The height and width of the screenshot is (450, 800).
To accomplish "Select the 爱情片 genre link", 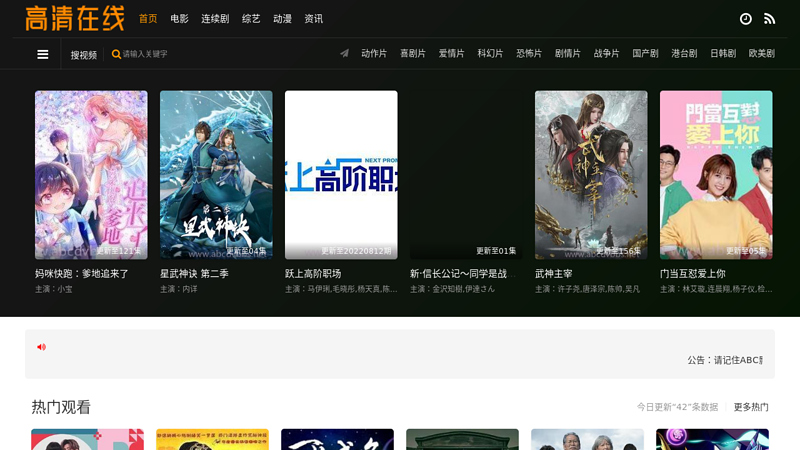I will point(452,54).
